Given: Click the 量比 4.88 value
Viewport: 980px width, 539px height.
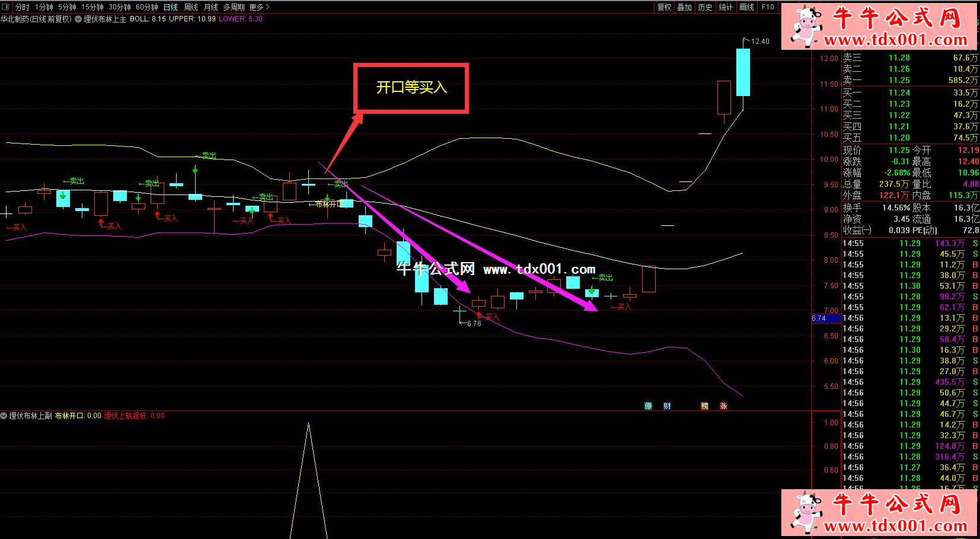Looking at the screenshot, I should 971,184.
